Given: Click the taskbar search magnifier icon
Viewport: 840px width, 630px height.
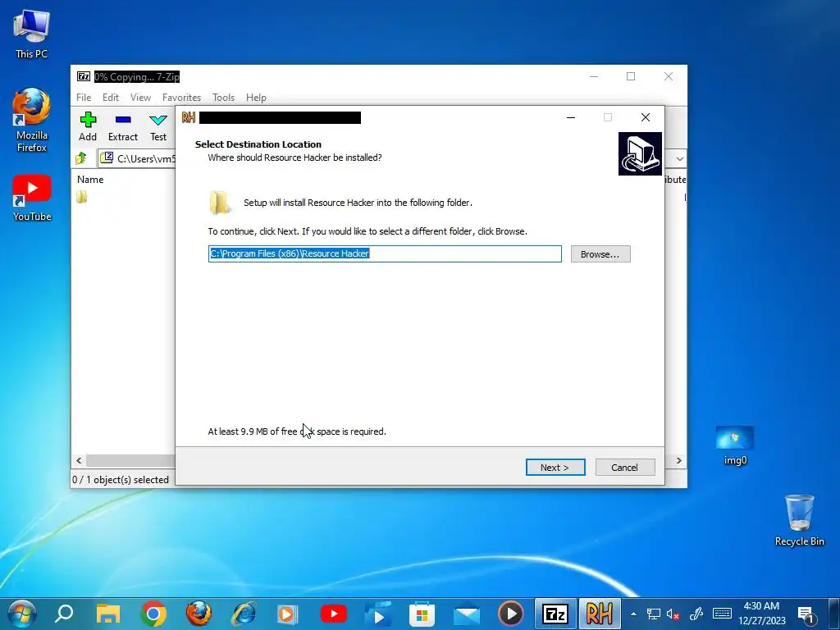Looking at the screenshot, I should coord(64,614).
